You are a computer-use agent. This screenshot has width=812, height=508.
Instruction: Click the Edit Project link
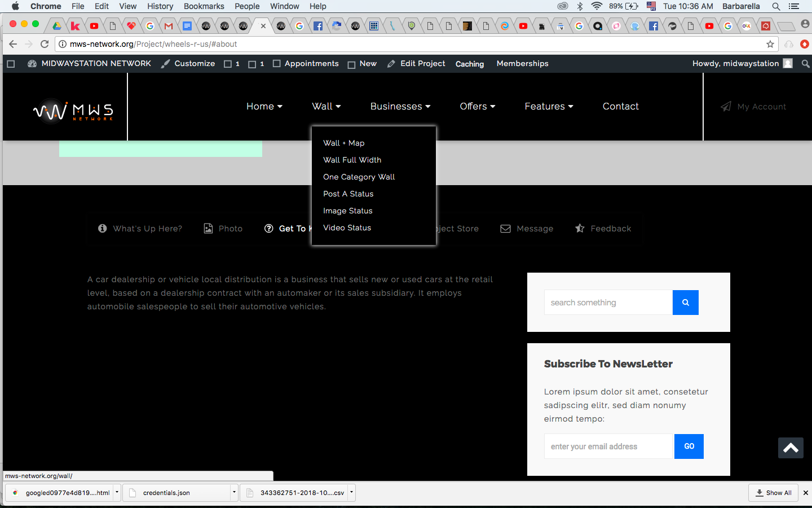click(422, 63)
